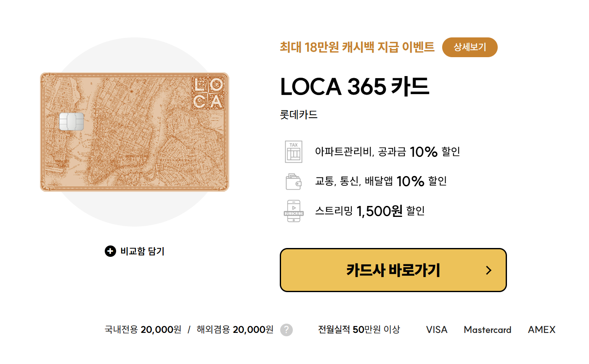Toggle the card into the comparison box
The width and height of the screenshot is (589, 364).
[135, 251]
